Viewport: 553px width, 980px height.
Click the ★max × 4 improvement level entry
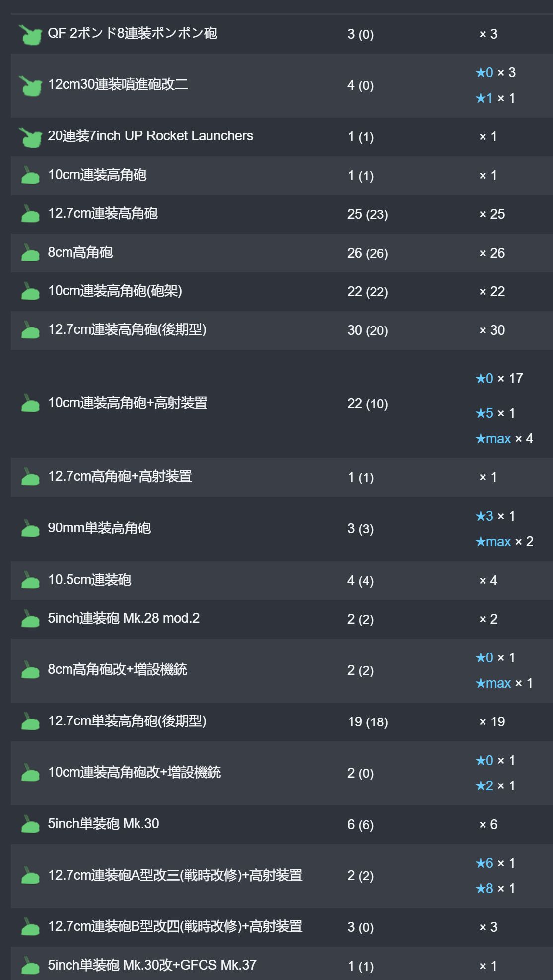[x=504, y=439]
